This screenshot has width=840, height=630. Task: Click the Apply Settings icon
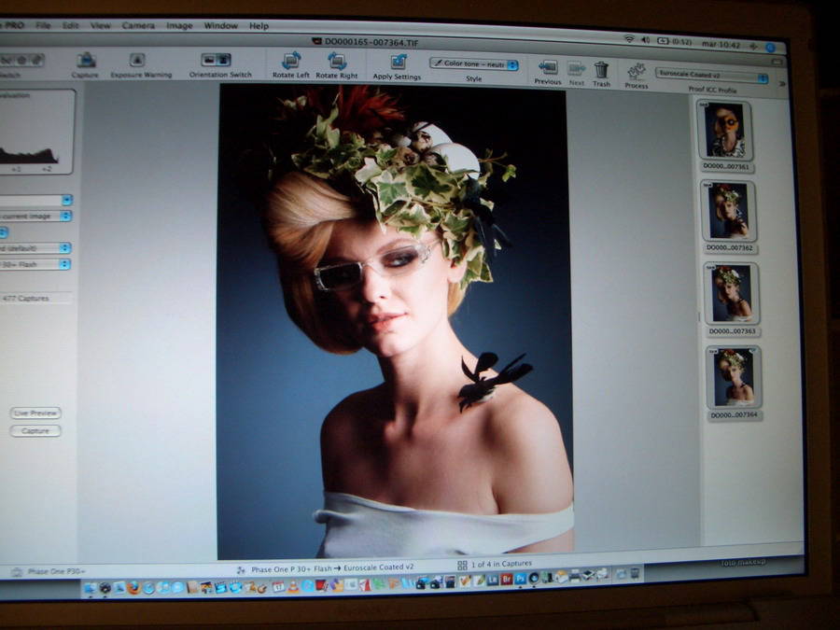[x=399, y=63]
